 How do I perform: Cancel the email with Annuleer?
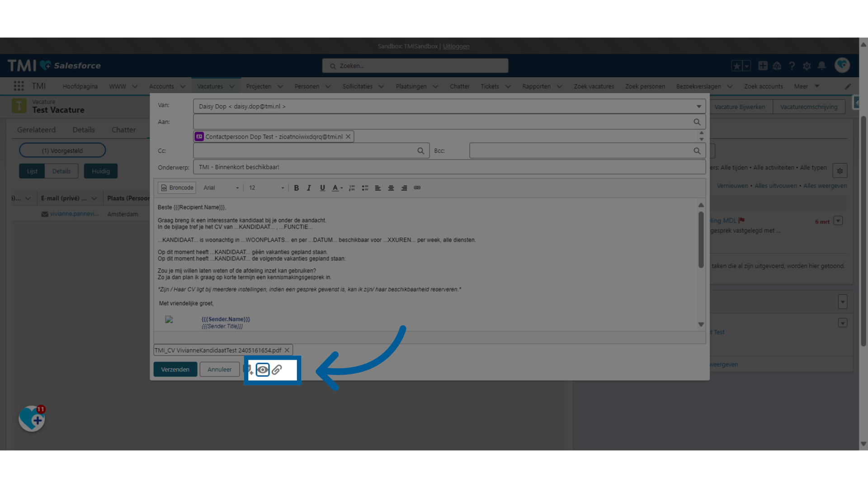pos(220,370)
